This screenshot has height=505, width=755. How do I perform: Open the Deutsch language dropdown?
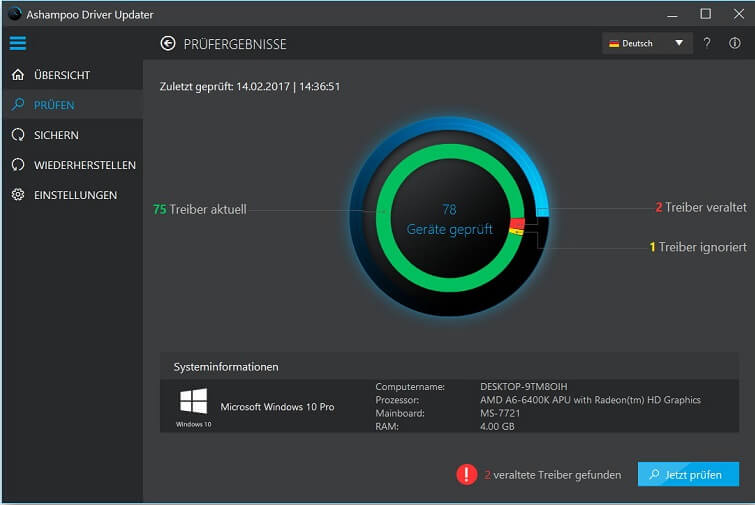[x=647, y=43]
